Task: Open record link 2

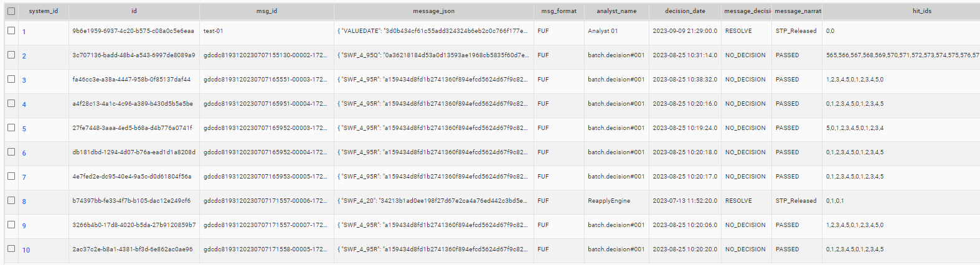Action: pyautogui.click(x=24, y=56)
